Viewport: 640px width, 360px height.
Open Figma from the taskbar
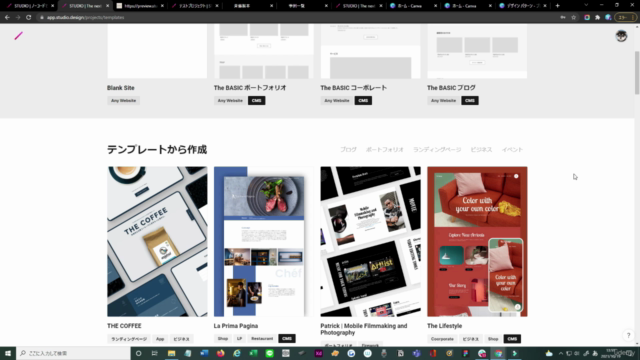[465, 353]
